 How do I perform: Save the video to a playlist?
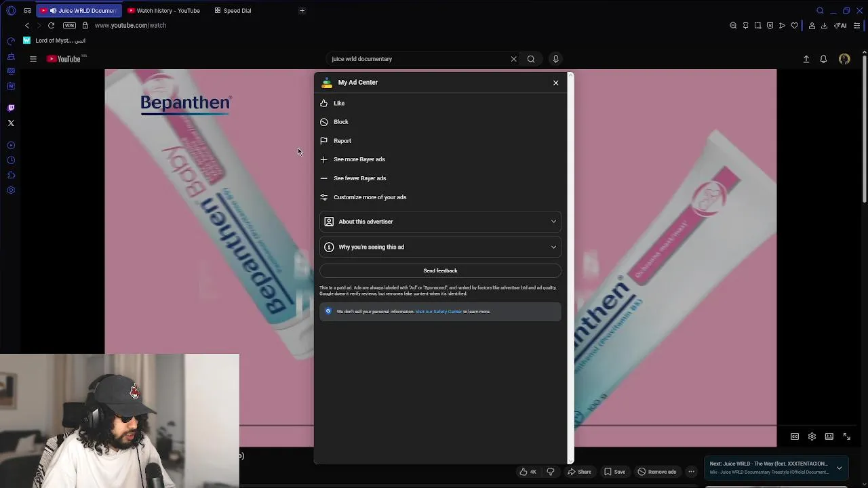(x=614, y=472)
